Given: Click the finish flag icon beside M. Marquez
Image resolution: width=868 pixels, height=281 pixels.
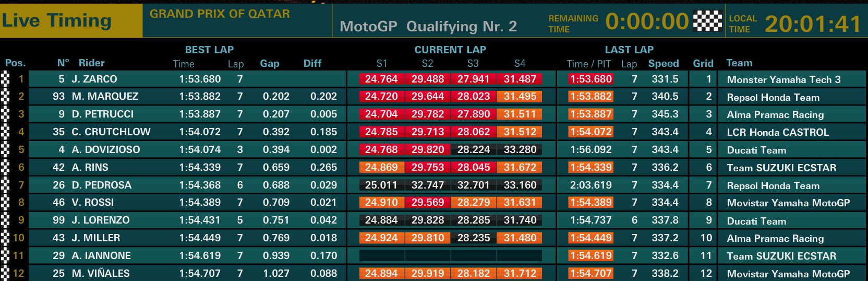Looking at the screenshot, I should tap(5, 97).
